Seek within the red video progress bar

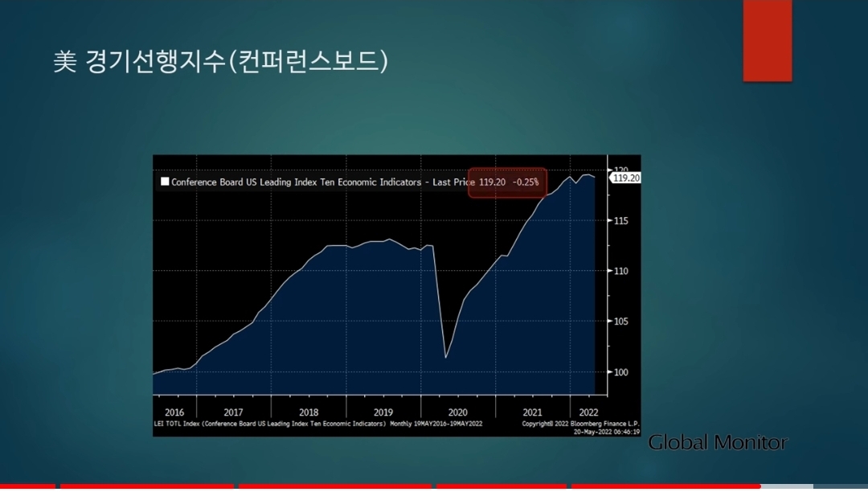coord(380,486)
